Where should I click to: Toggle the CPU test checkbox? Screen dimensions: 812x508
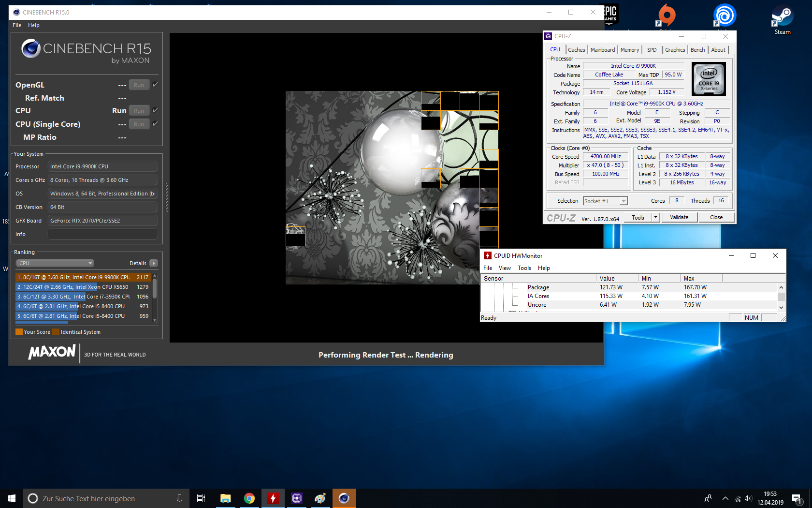point(156,110)
